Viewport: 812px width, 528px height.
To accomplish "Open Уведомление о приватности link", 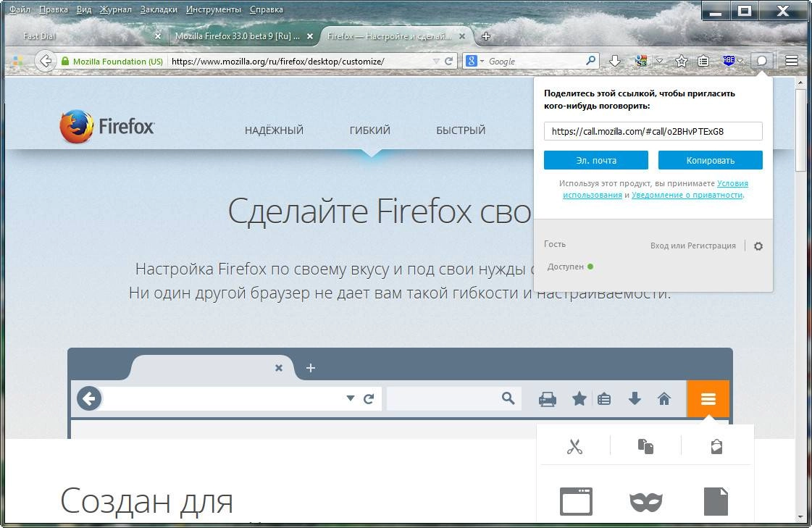I will pos(687,195).
